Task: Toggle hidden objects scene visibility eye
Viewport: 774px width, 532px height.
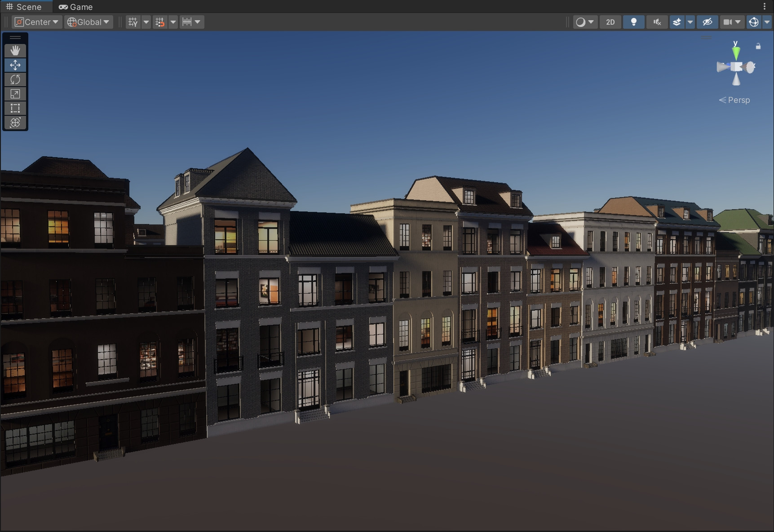Action: click(x=707, y=22)
